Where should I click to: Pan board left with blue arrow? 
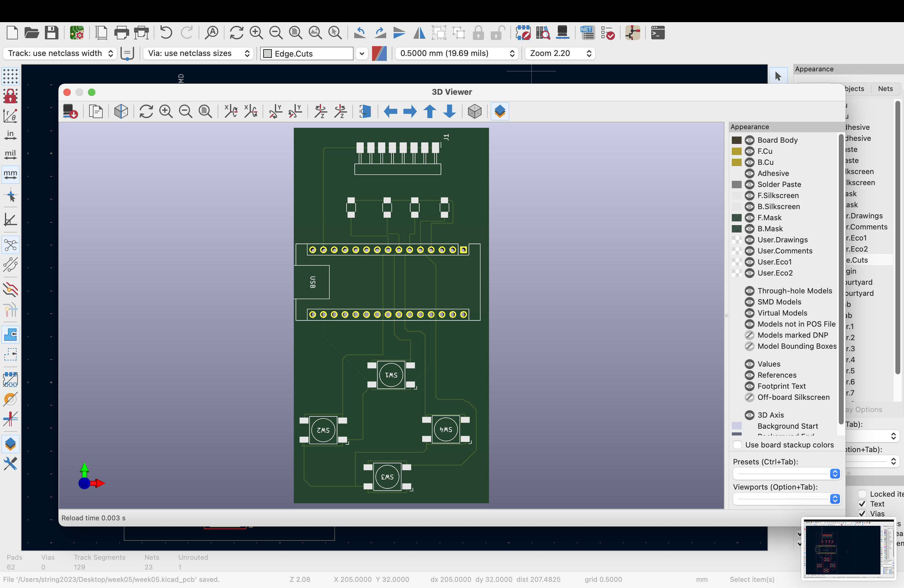tap(391, 111)
